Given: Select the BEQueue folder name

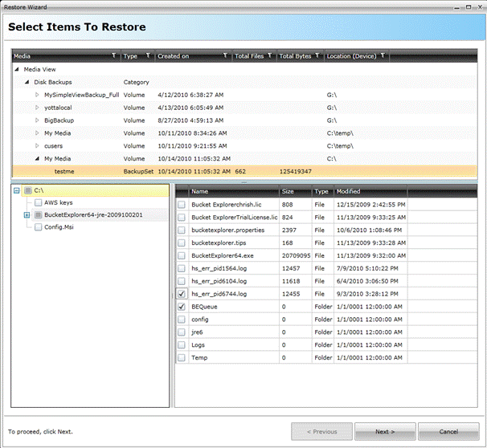Looking at the screenshot, I should pyautogui.click(x=204, y=307).
